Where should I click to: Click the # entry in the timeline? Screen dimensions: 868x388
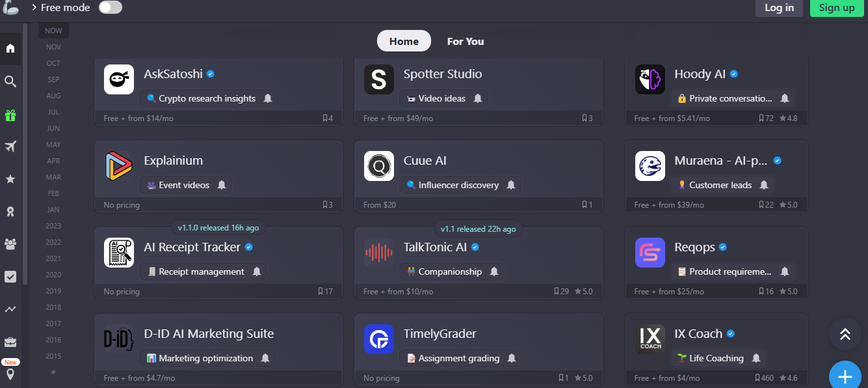(53, 372)
